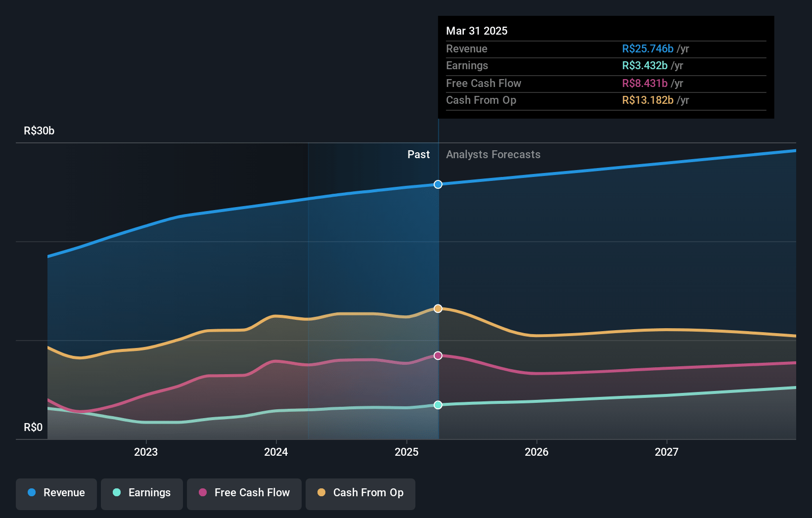Toggle the Free Cash Flow legend button
Viewport: 812px width, 518px height.
(x=244, y=494)
